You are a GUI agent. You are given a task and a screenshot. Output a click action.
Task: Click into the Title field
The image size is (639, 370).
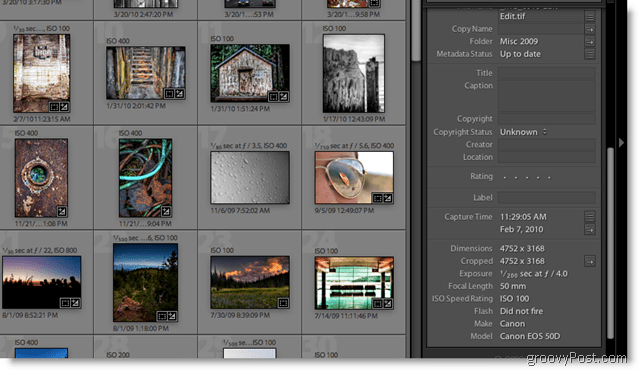tap(546, 73)
